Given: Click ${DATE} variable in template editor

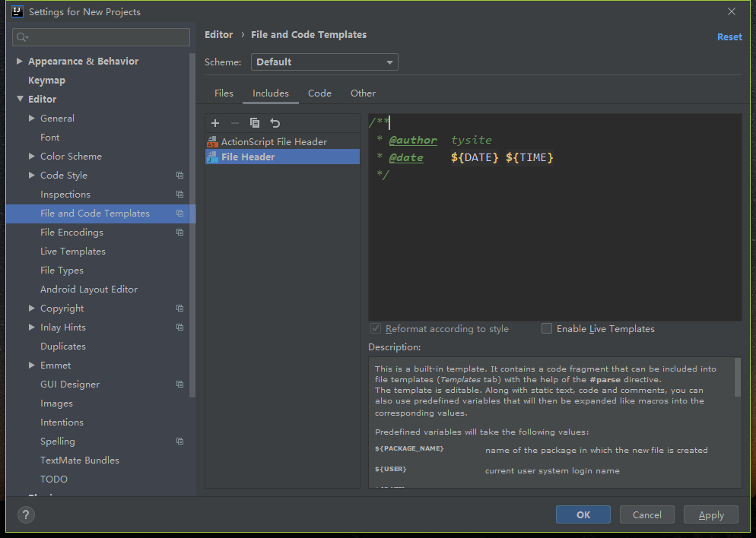Looking at the screenshot, I should (x=475, y=157).
